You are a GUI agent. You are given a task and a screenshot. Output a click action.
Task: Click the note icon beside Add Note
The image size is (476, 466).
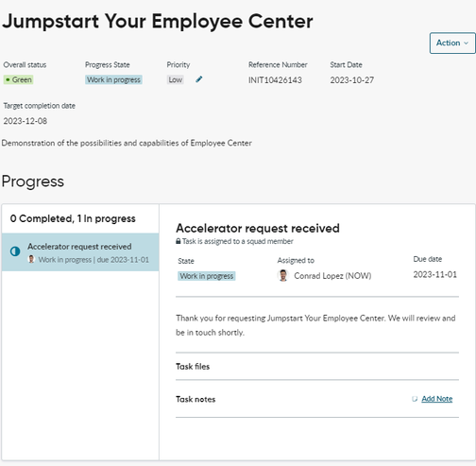pos(415,399)
